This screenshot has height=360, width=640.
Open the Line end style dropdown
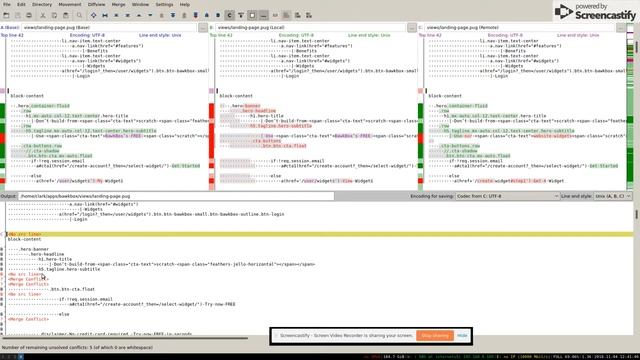pyautogui.click(x=613, y=196)
